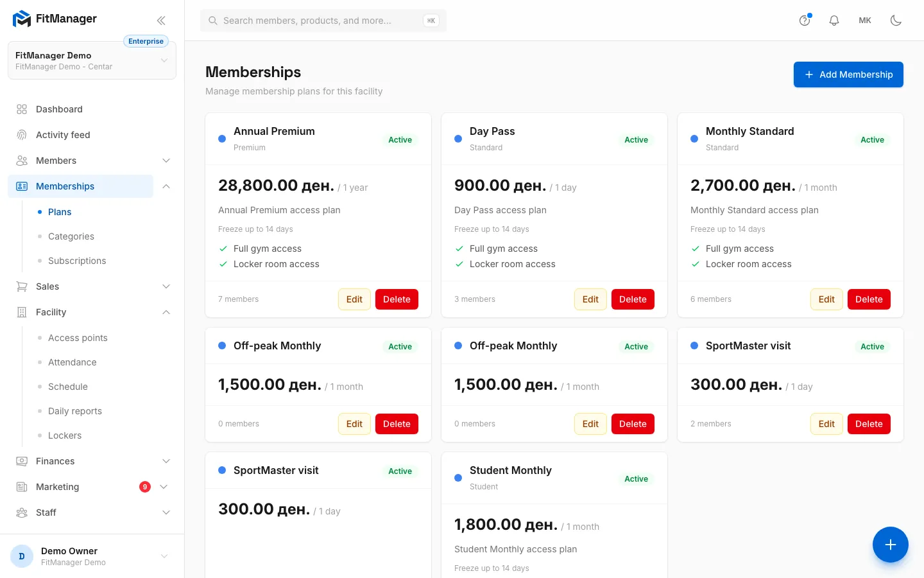Click the search members input field
Screen dimensions: 924x578
click(x=323, y=21)
